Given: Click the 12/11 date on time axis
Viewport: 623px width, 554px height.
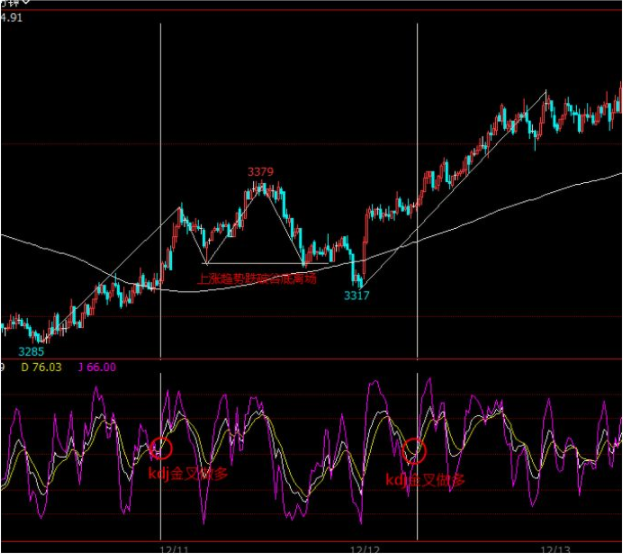Looking at the screenshot, I should tap(173, 549).
